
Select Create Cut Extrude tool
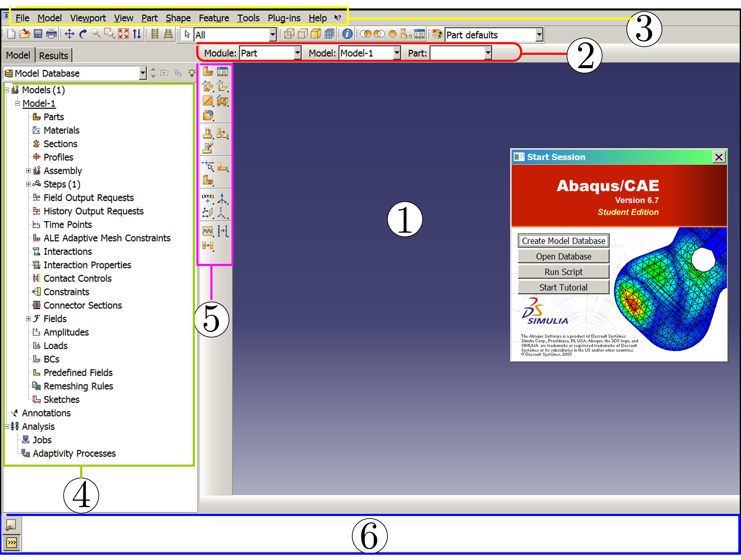coord(222,101)
